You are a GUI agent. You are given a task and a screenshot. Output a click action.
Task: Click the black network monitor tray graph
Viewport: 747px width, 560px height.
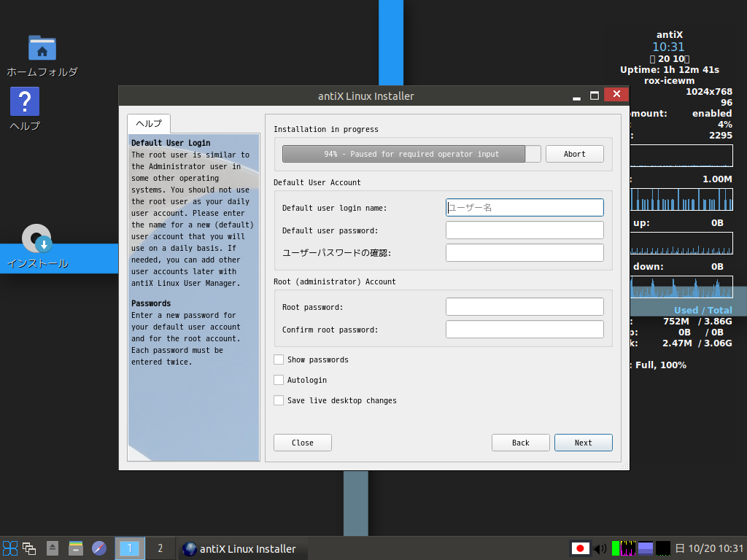coord(663,548)
